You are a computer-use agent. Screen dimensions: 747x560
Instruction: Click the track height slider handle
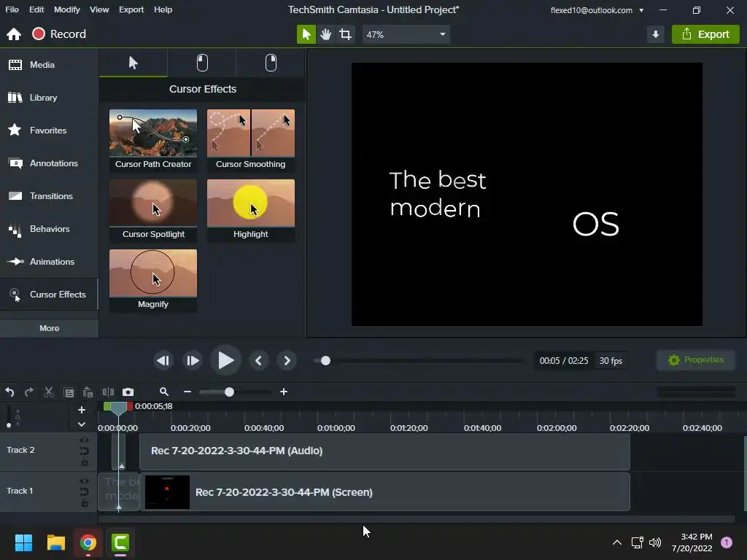(x=9, y=425)
